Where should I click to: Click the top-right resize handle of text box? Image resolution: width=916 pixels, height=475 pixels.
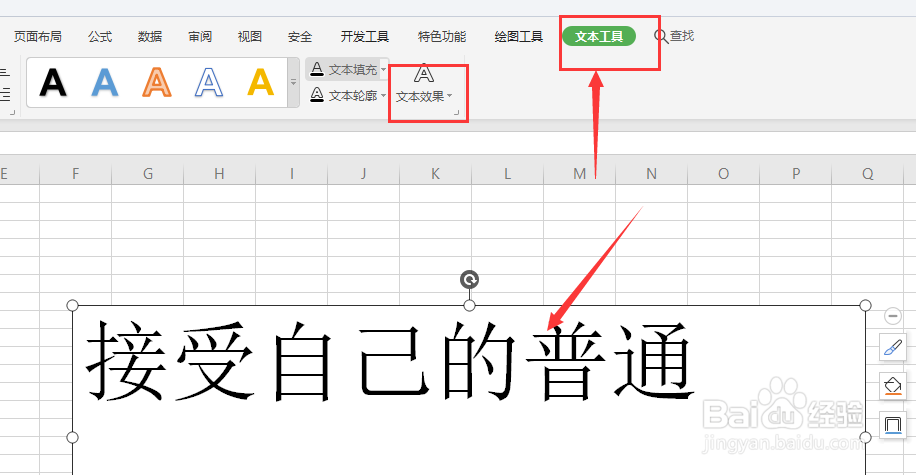click(865, 306)
